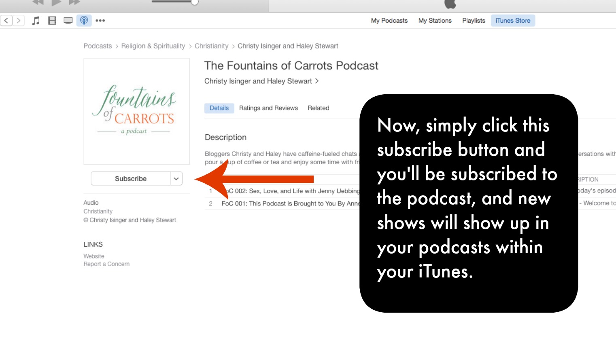Expand the Subscribe dropdown arrow
The width and height of the screenshot is (616, 364).
176,178
